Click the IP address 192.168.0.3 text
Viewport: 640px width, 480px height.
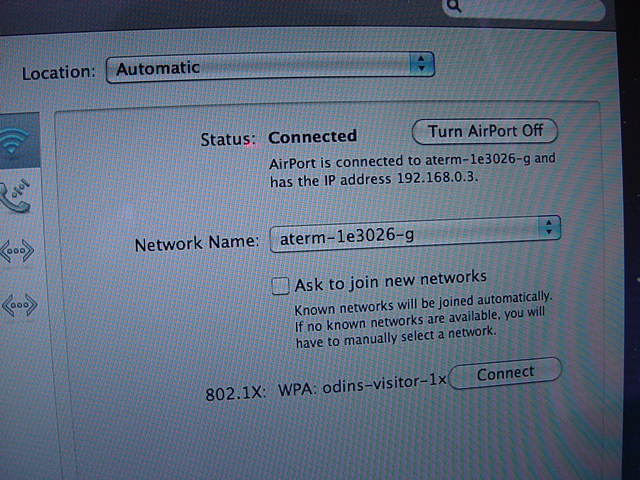click(x=437, y=178)
